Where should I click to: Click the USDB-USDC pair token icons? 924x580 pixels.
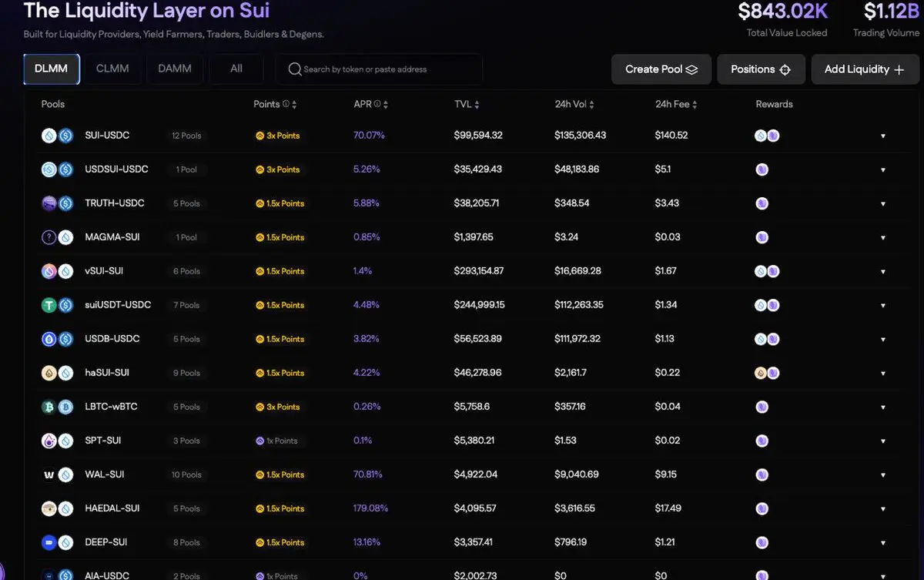tap(57, 339)
